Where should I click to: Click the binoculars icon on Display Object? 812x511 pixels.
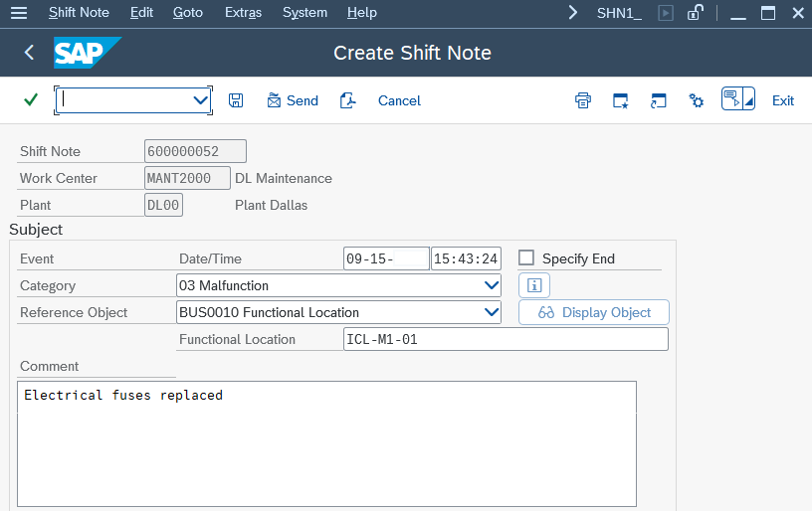(x=546, y=312)
